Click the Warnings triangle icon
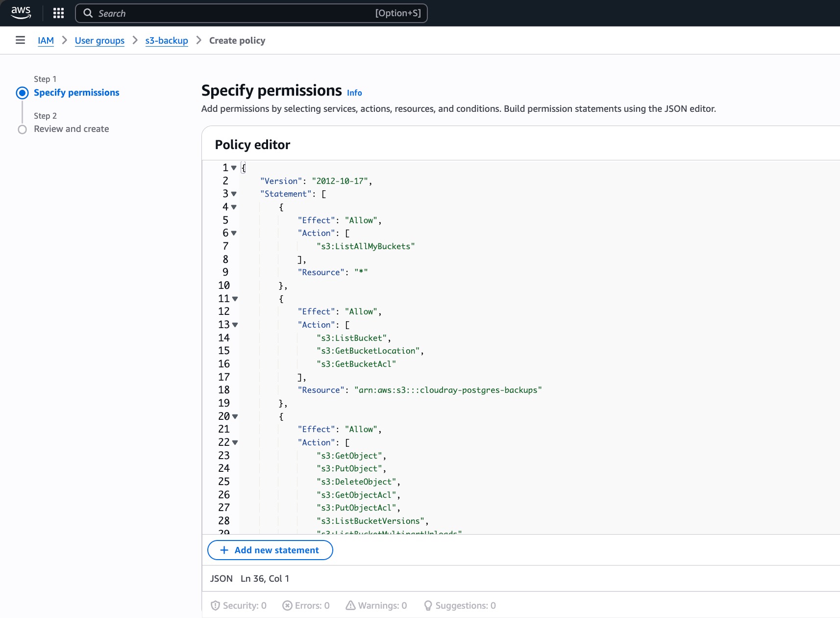This screenshot has width=840, height=618. point(351,605)
